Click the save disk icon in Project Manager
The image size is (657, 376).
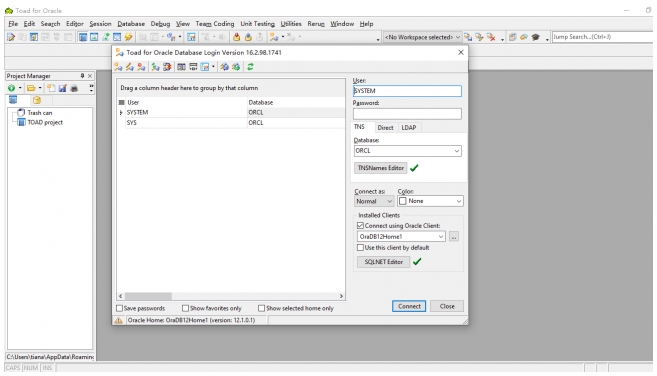pyautogui.click(x=62, y=88)
